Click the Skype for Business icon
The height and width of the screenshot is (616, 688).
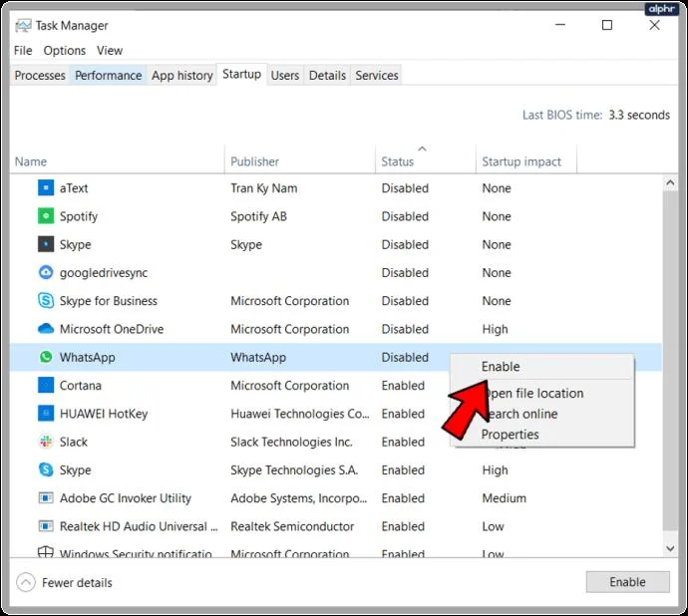pos(46,301)
